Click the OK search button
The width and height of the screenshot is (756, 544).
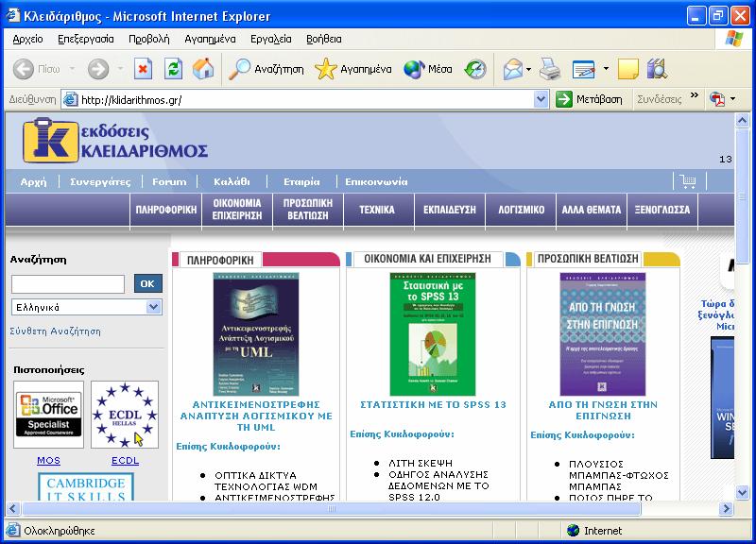(147, 283)
